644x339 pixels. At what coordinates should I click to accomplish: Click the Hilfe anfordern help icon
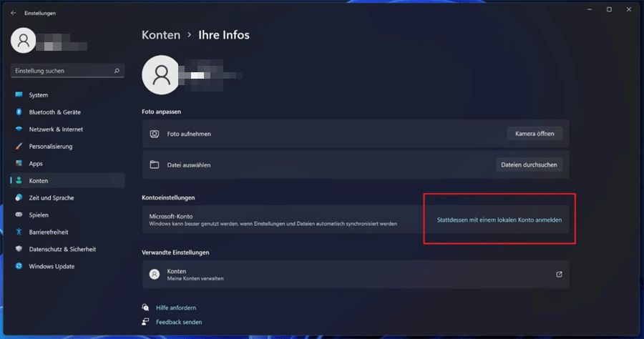[145, 308]
